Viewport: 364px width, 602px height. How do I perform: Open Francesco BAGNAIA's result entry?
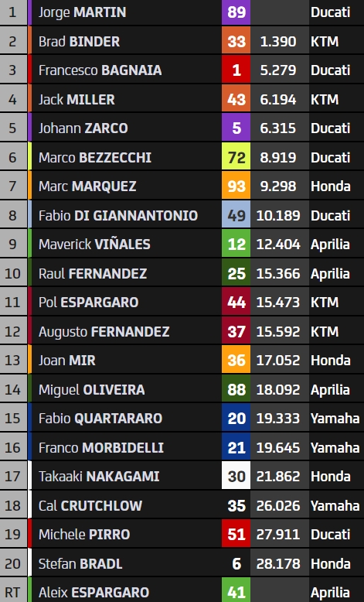coord(182,70)
